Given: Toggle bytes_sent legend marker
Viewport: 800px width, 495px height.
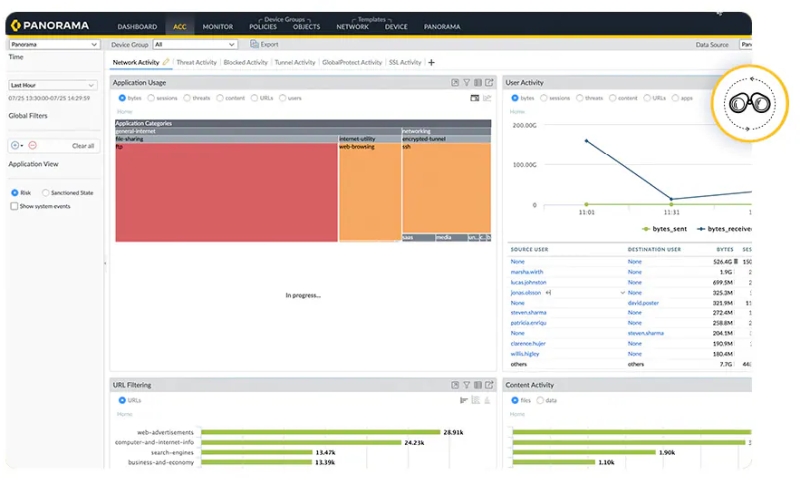Looking at the screenshot, I should tap(646, 229).
